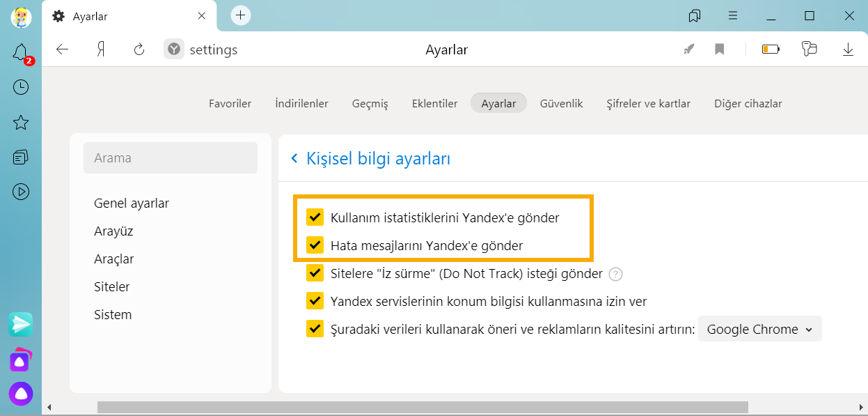Screen dimensions: 868x416
Task: Open downloads arrow icon
Action: (848, 49)
